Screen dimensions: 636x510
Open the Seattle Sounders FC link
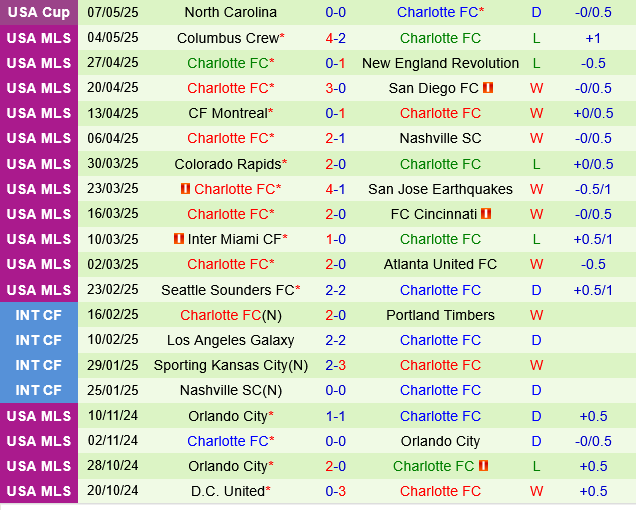coord(228,290)
